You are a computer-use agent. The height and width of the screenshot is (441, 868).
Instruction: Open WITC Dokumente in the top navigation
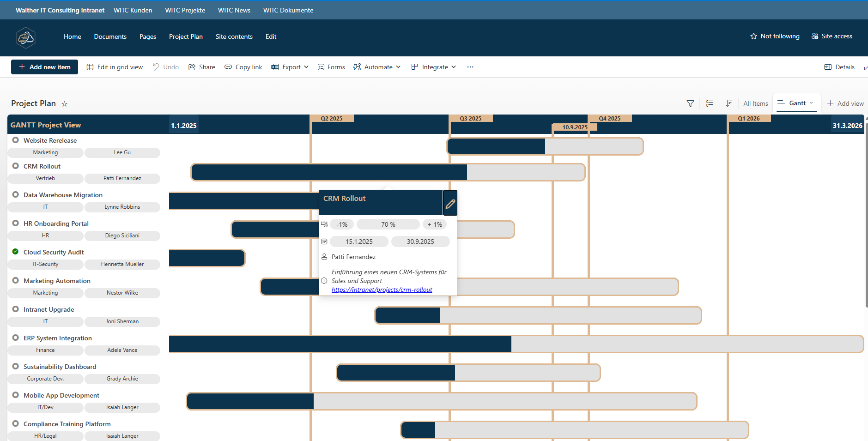pos(288,10)
